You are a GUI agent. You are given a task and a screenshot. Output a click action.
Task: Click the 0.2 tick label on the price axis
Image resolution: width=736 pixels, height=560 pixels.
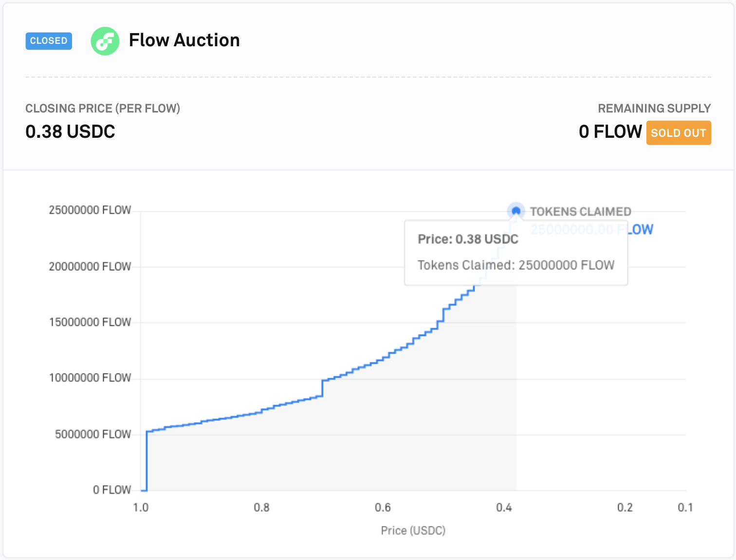[x=625, y=507]
